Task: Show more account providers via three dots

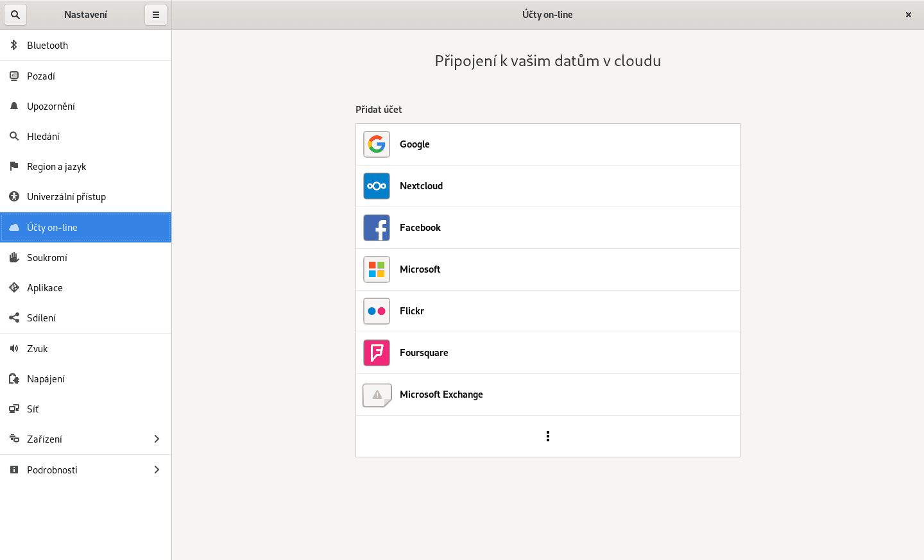Action: (548, 436)
